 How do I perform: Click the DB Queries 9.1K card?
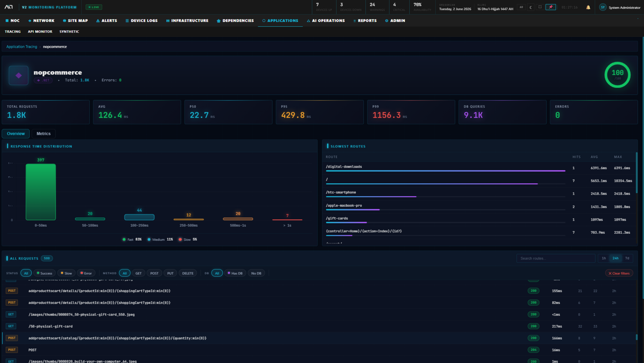[x=502, y=112]
